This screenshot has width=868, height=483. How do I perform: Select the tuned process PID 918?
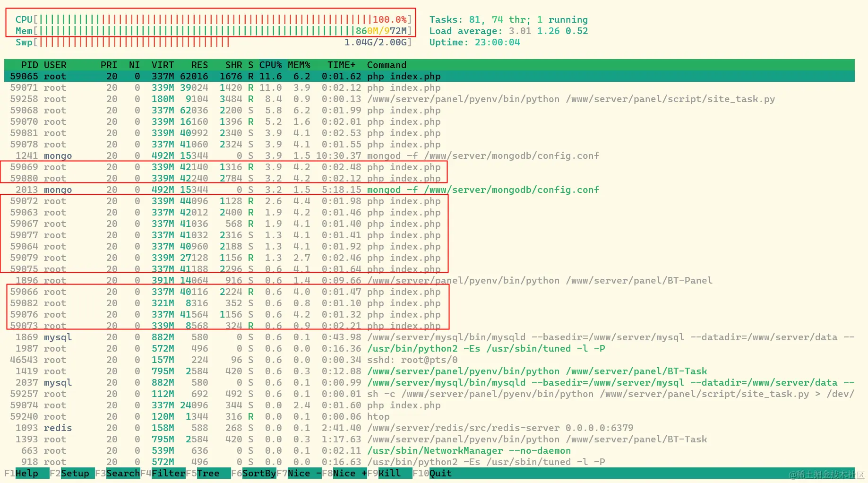click(430, 462)
